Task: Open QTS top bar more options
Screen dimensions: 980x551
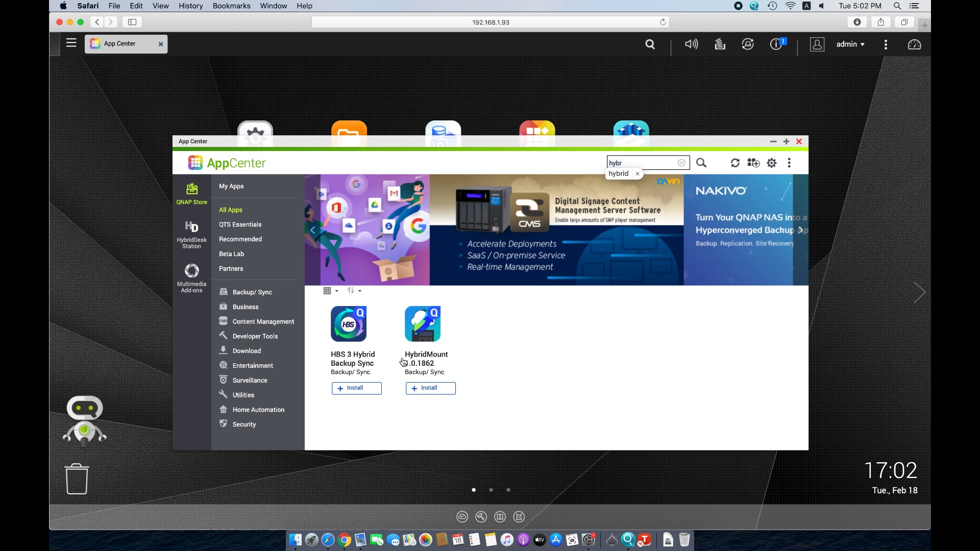Action: point(886,44)
